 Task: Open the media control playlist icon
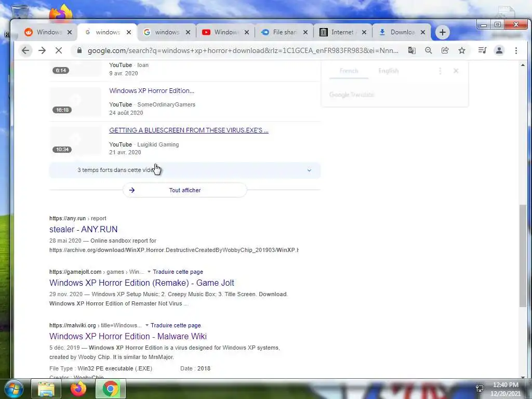(482, 50)
